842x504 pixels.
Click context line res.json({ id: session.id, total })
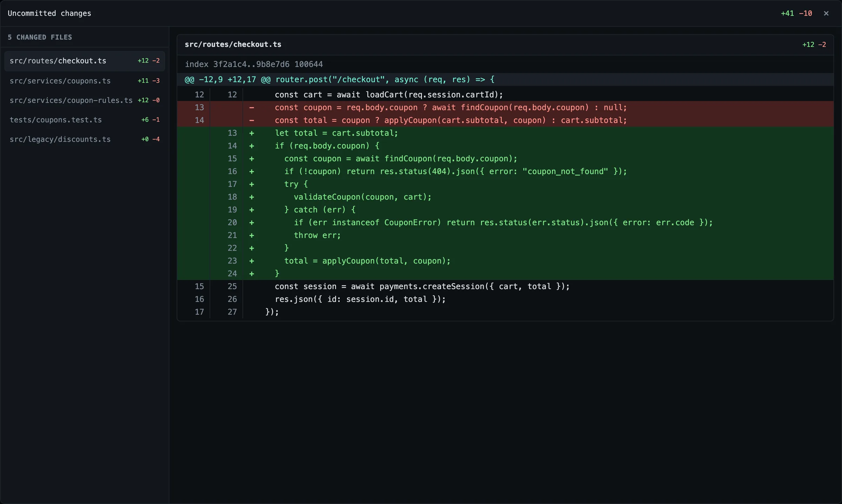coord(505,299)
